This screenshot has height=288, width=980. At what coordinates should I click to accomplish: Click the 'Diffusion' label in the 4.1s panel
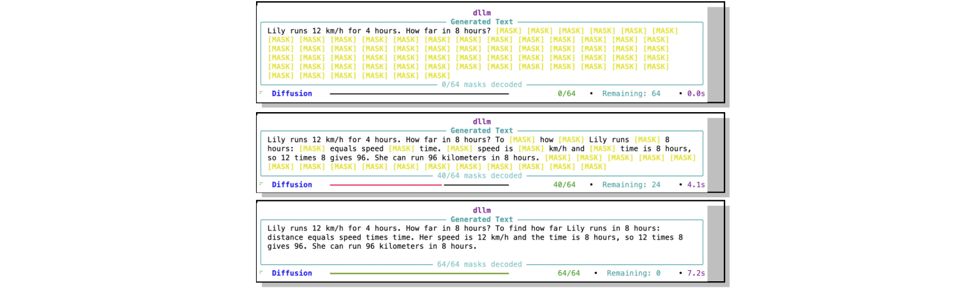click(292, 184)
